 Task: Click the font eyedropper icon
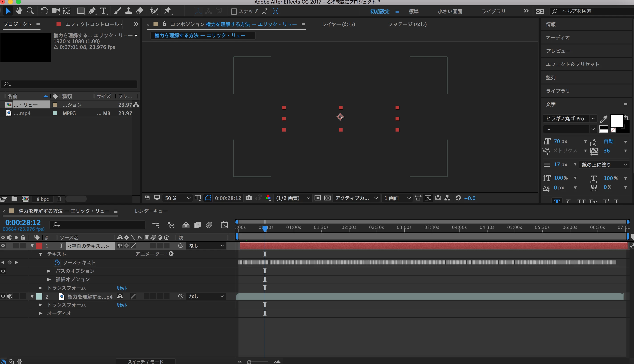[603, 119]
